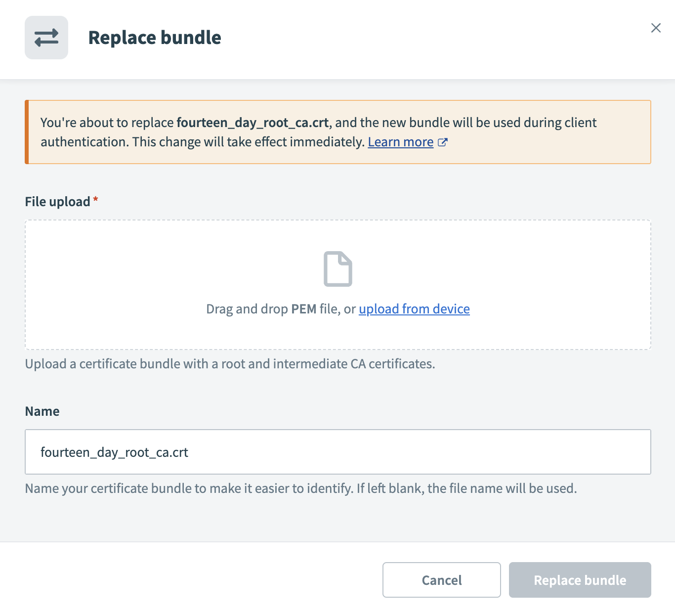Click inside the Name input field
Image resolution: width=675 pixels, height=616 pixels.
[x=337, y=452]
